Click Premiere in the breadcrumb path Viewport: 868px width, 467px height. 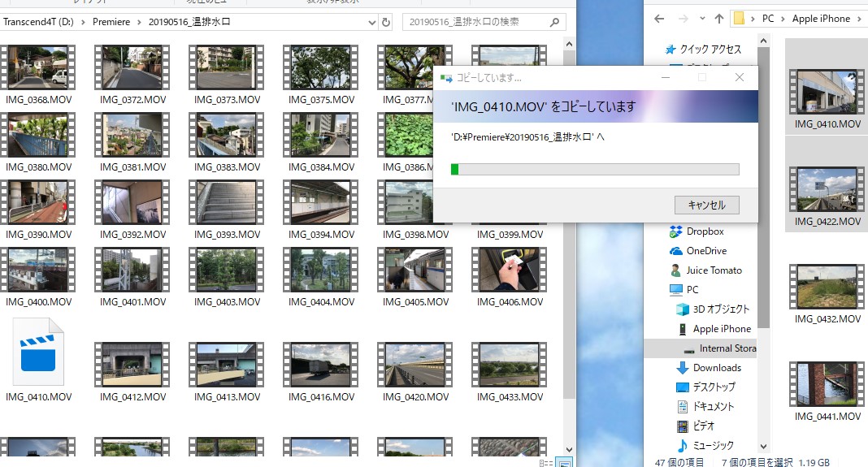point(111,22)
